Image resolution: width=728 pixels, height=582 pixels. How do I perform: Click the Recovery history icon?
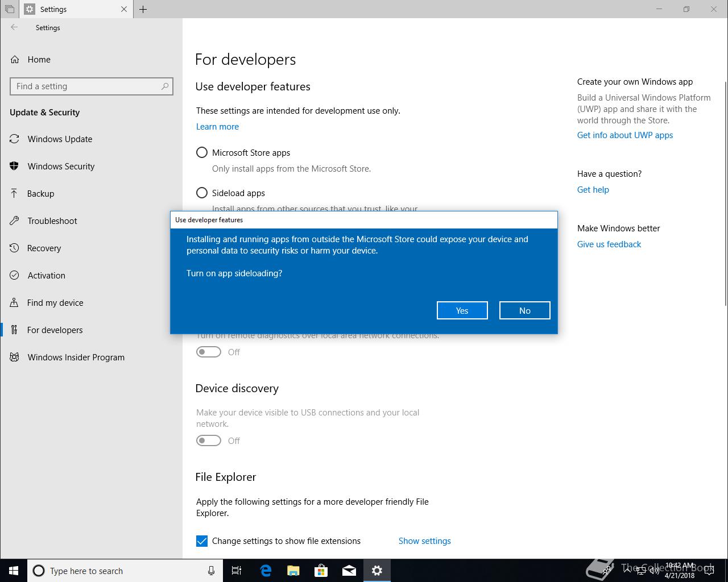tap(15, 248)
